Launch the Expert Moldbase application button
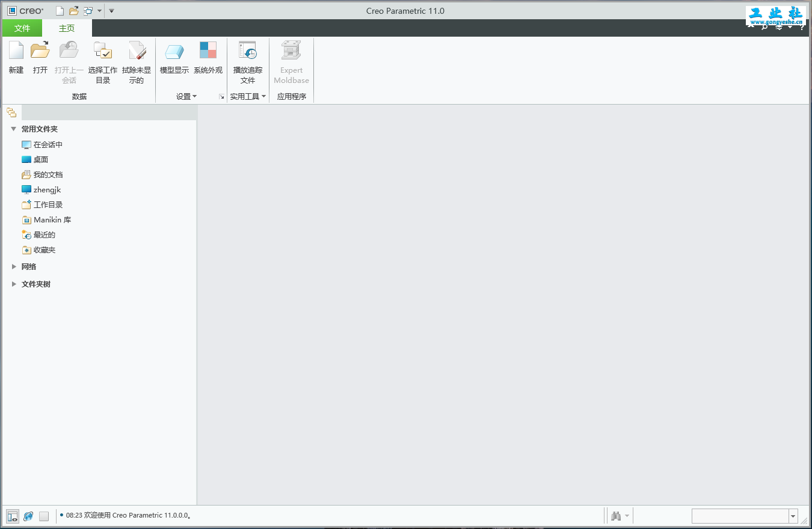Viewport: 812px width, 529px height. pos(292,63)
